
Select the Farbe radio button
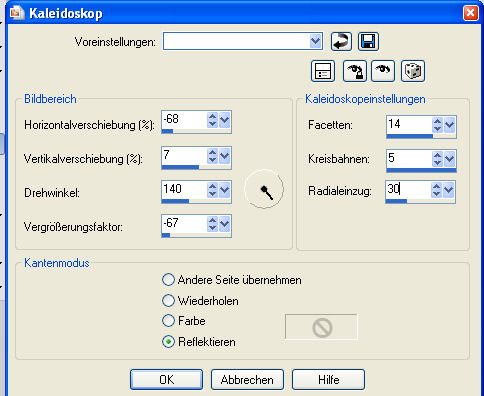168,321
